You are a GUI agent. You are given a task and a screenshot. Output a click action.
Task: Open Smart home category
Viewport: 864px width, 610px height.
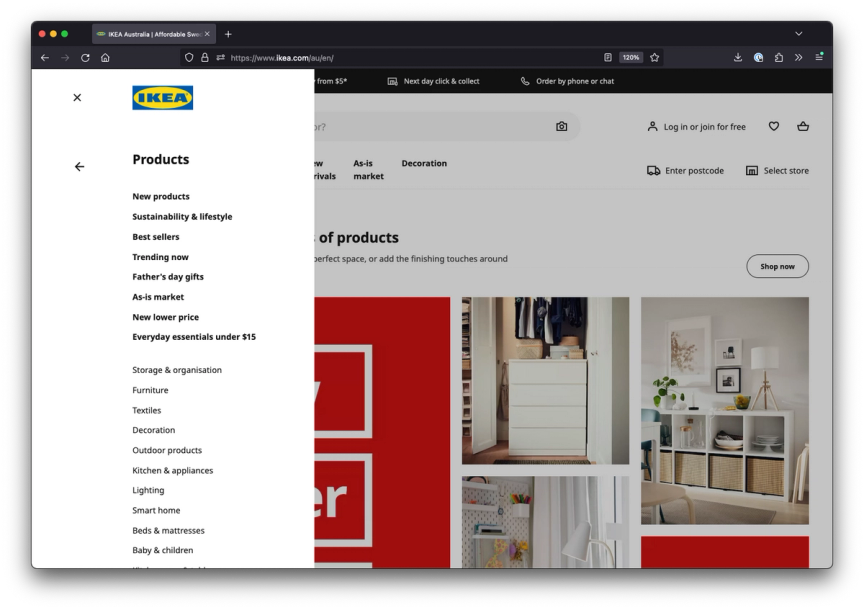(x=156, y=510)
